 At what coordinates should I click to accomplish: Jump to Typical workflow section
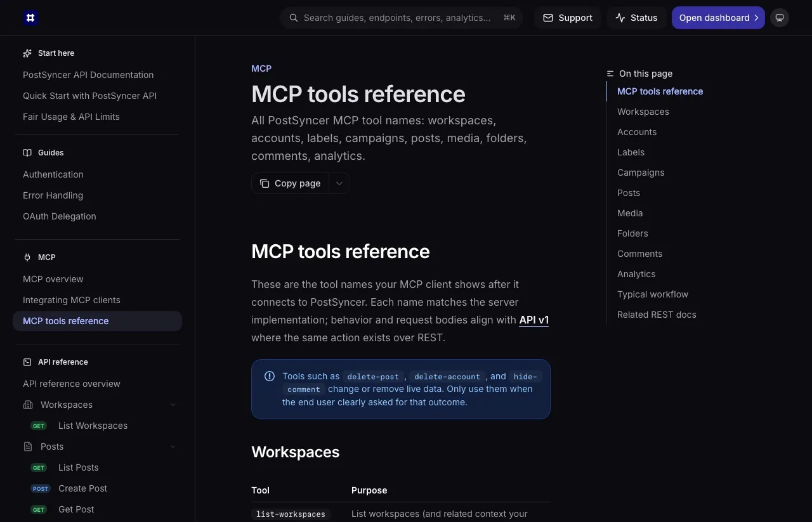(x=653, y=294)
